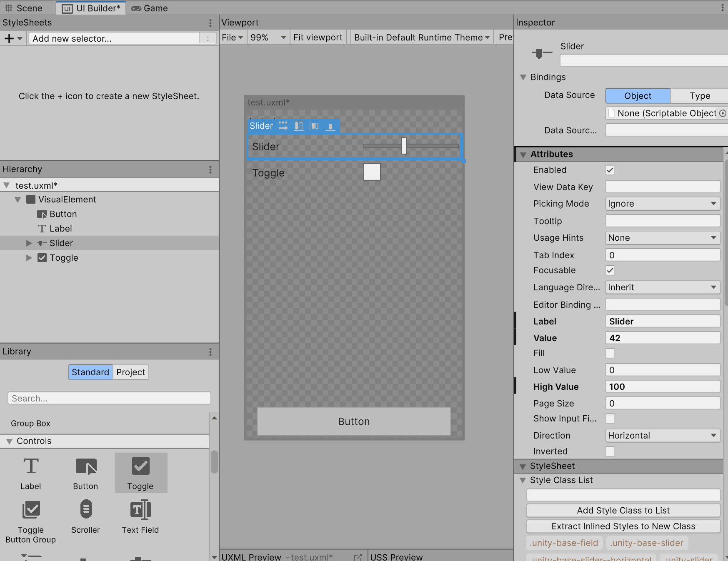
Task: Uncheck the Enabled attribute checkbox
Action: 610,170
